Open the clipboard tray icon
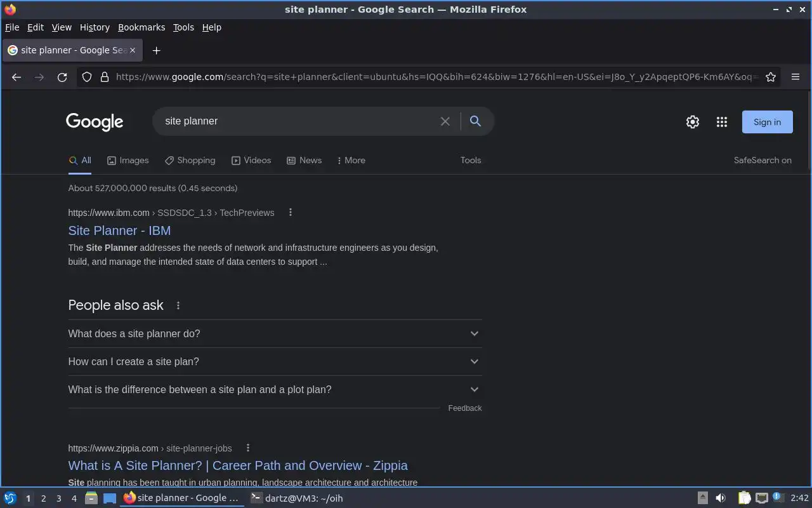 [744, 498]
